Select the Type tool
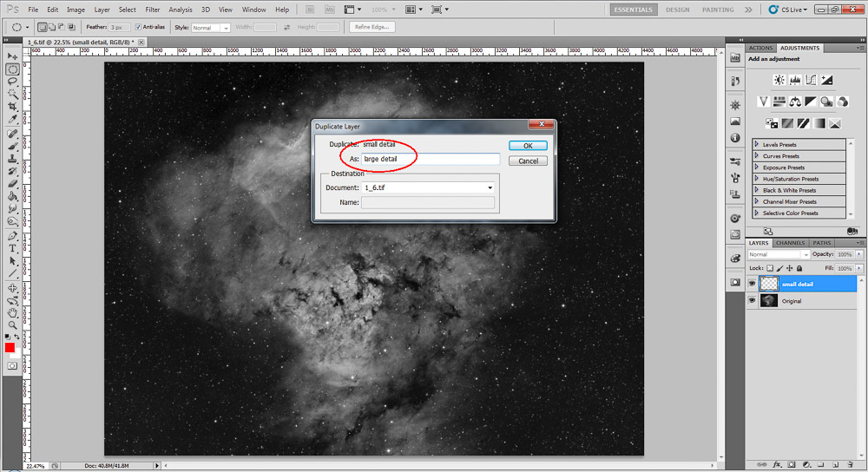This screenshot has width=868, height=472. click(x=12, y=248)
